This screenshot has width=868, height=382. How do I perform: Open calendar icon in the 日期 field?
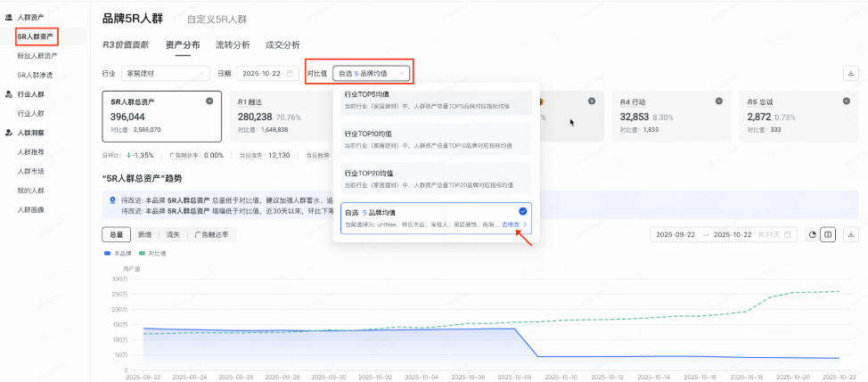point(290,74)
